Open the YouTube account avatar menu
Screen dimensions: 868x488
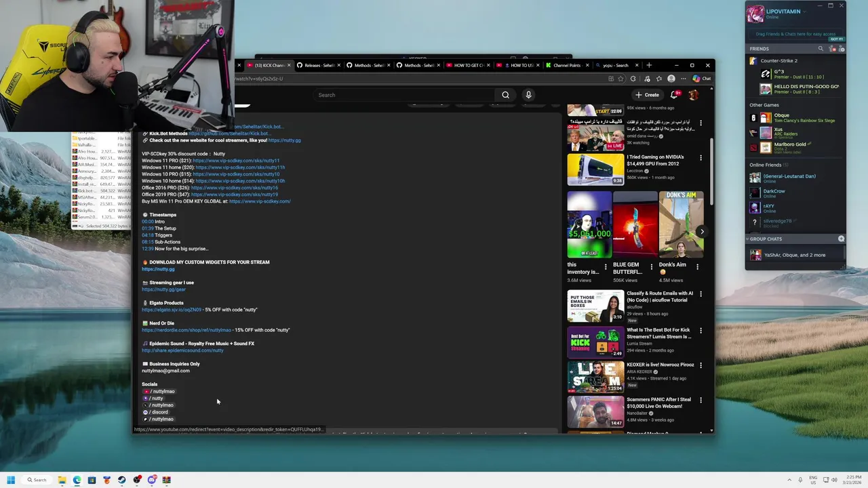(x=693, y=95)
